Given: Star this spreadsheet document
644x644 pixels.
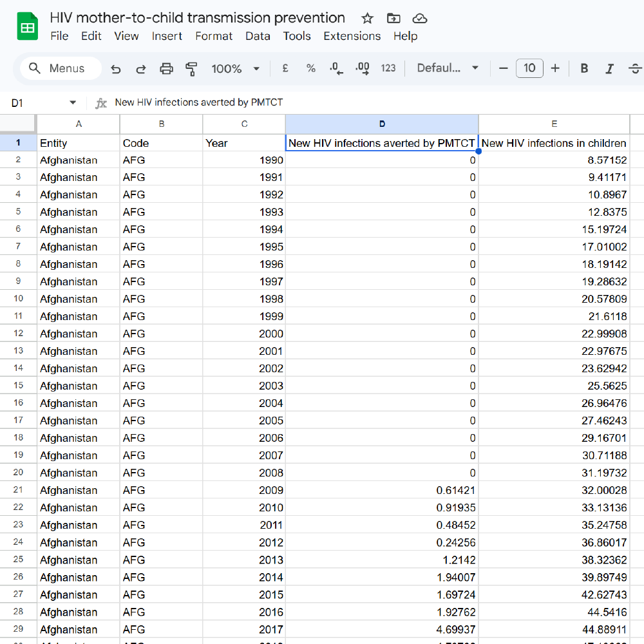Looking at the screenshot, I should pos(367,19).
